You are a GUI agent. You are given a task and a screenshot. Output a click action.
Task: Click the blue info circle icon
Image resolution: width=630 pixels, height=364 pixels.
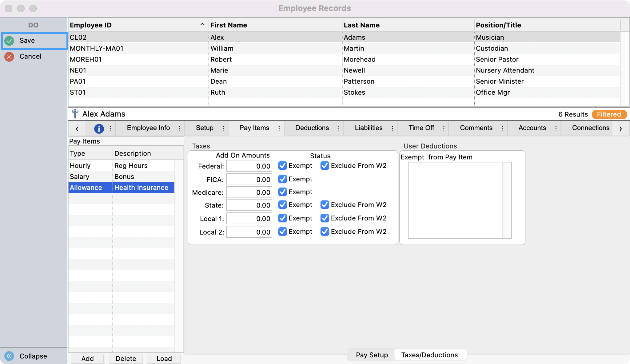coord(99,129)
